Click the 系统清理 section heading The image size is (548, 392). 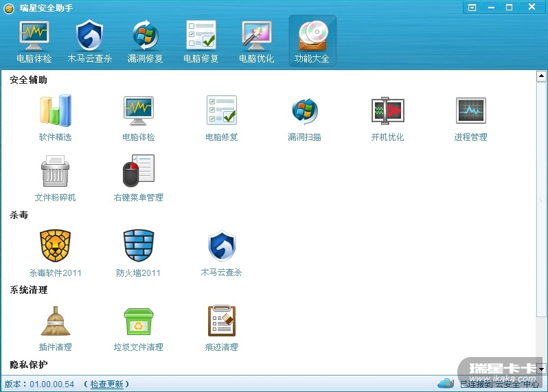[x=28, y=290]
